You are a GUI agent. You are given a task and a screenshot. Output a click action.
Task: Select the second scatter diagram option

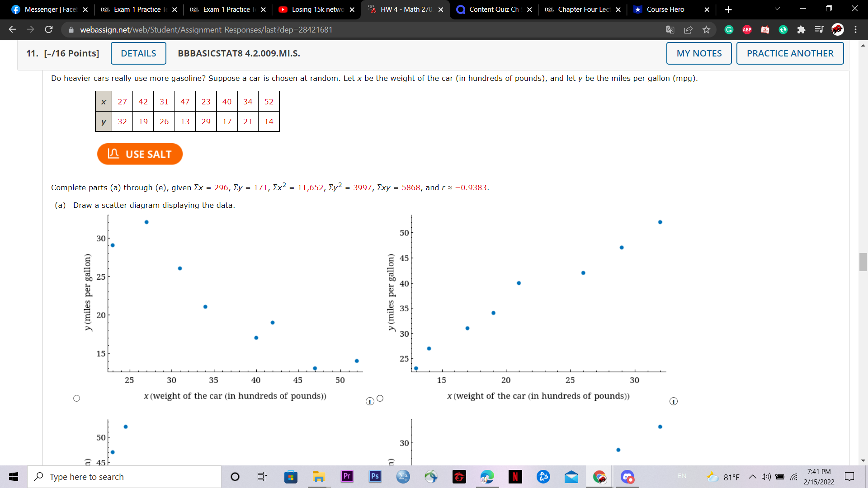click(380, 398)
